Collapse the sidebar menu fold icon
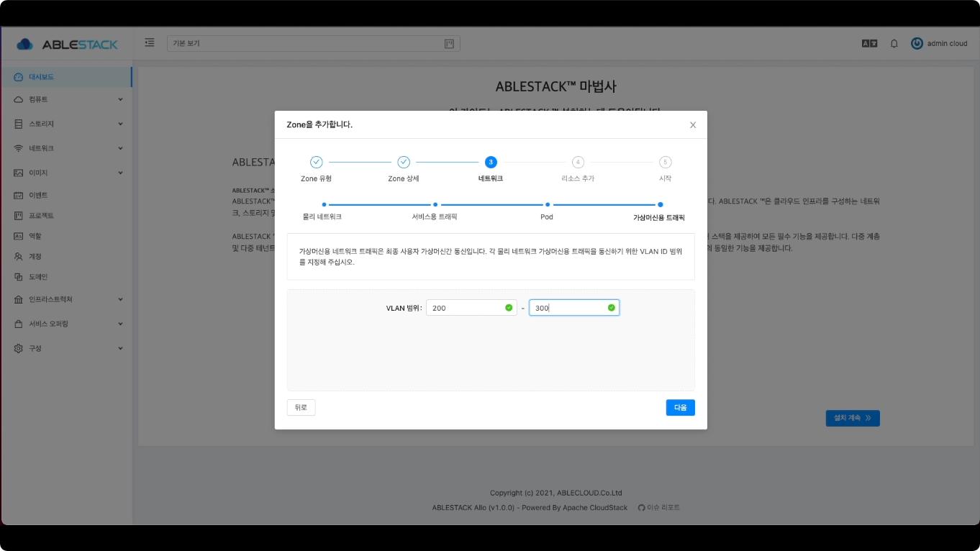The width and height of the screenshot is (980, 551). (150, 43)
